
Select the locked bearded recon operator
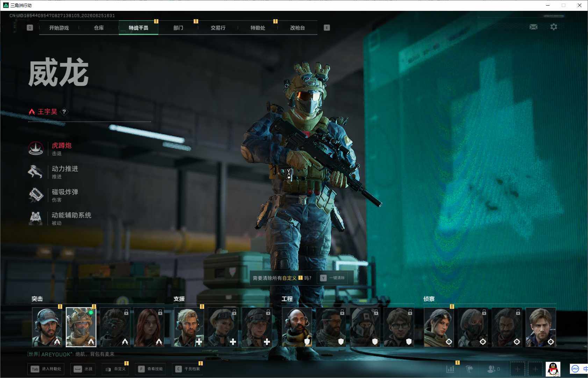507,327
